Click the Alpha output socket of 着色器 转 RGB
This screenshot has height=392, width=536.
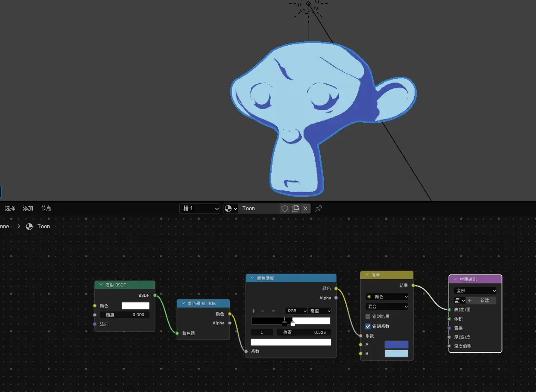[x=230, y=323]
